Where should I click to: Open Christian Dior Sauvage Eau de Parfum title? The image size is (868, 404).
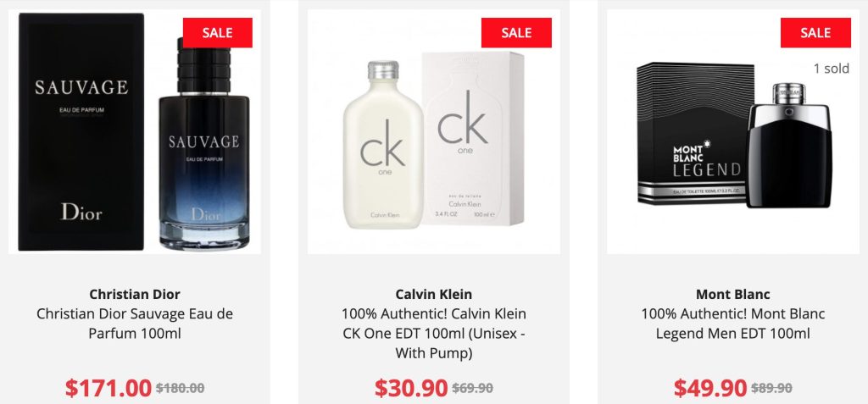pos(135,324)
